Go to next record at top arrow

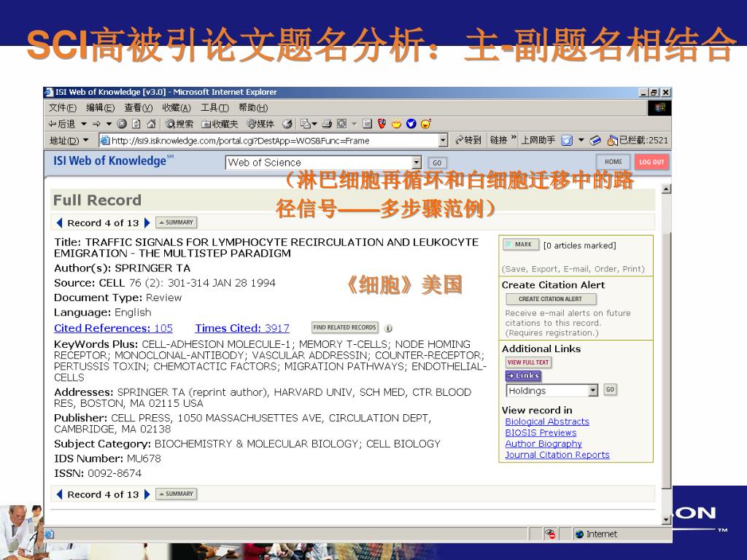tap(147, 223)
